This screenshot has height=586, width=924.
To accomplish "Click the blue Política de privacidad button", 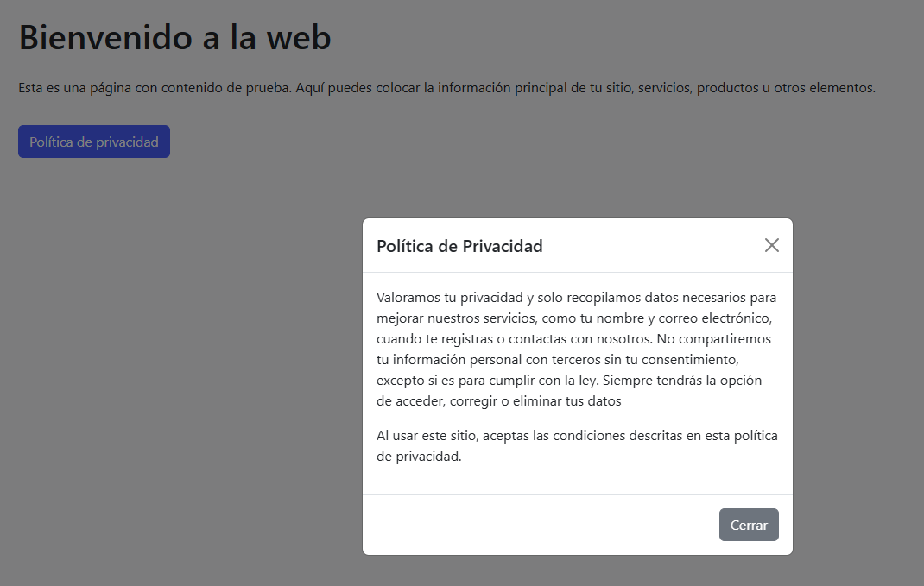I will [x=94, y=142].
